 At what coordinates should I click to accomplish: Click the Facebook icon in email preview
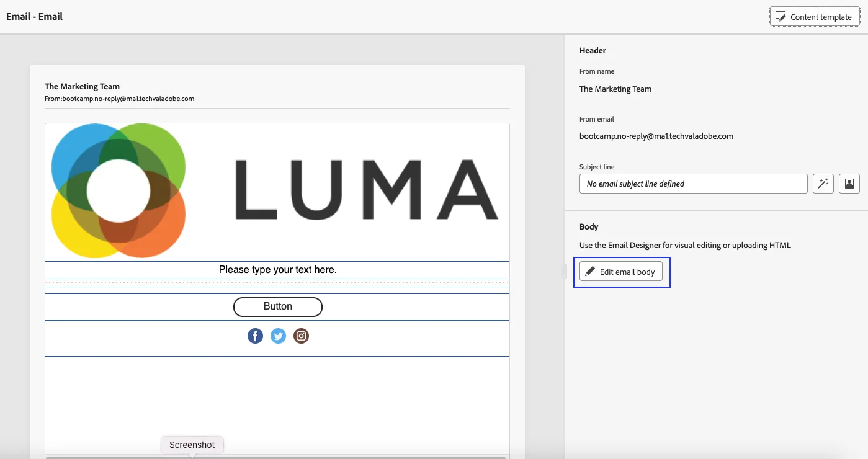[255, 336]
